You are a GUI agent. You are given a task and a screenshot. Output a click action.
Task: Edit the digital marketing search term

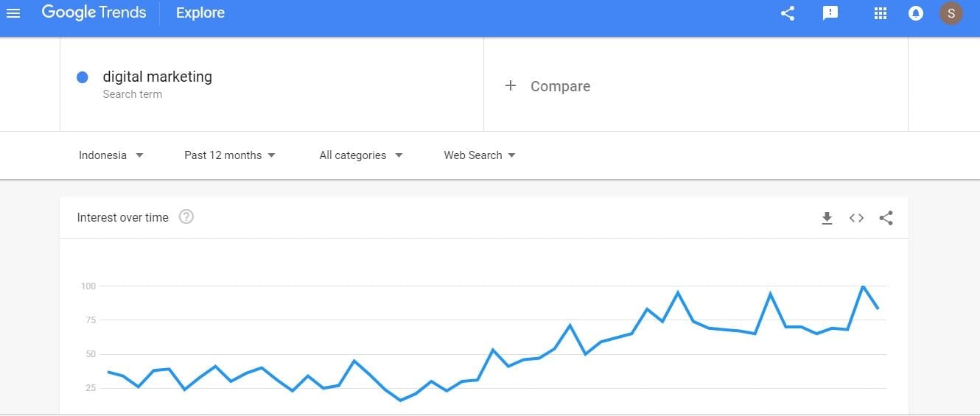pyautogui.click(x=157, y=77)
